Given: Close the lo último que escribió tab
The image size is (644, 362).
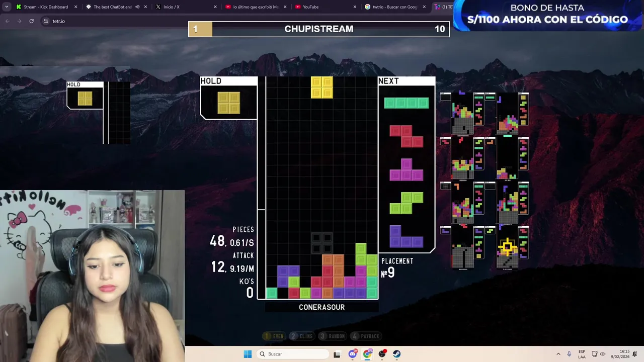Looking at the screenshot, I should (285, 7).
